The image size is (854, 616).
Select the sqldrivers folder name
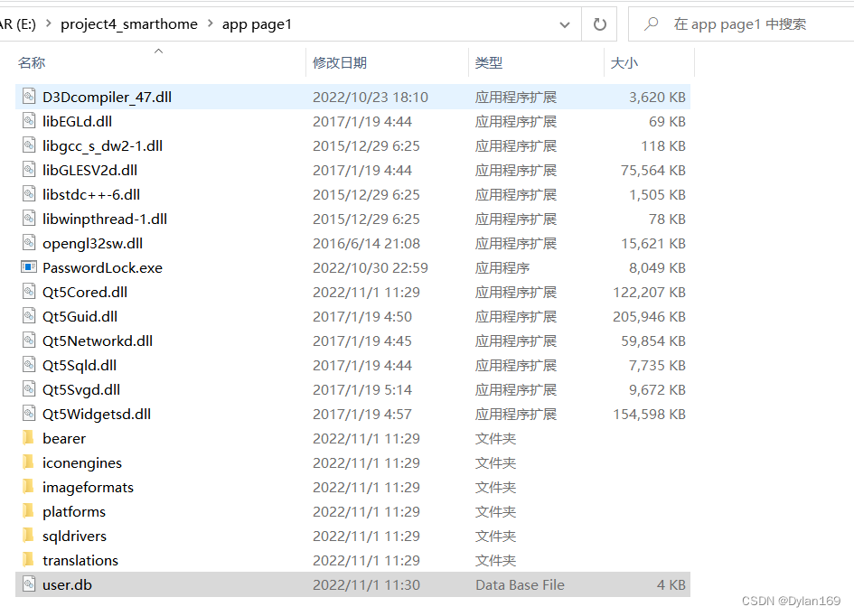(x=74, y=537)
